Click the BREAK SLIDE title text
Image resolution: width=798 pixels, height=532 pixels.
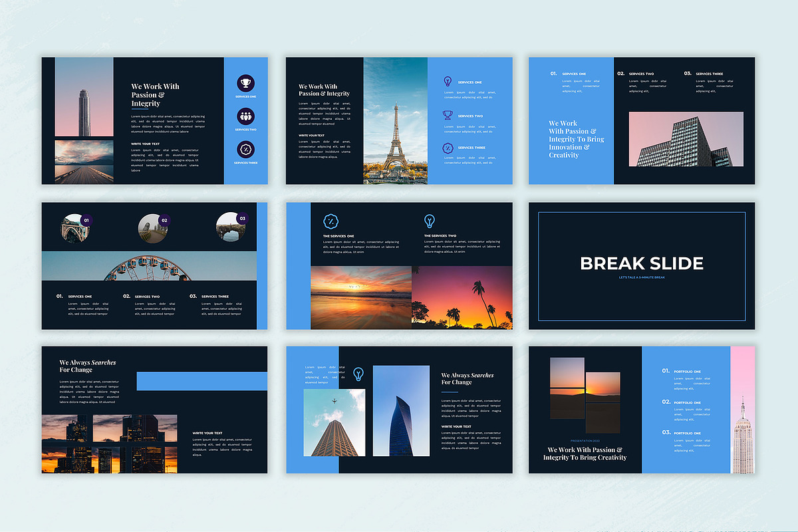[642, 263]
